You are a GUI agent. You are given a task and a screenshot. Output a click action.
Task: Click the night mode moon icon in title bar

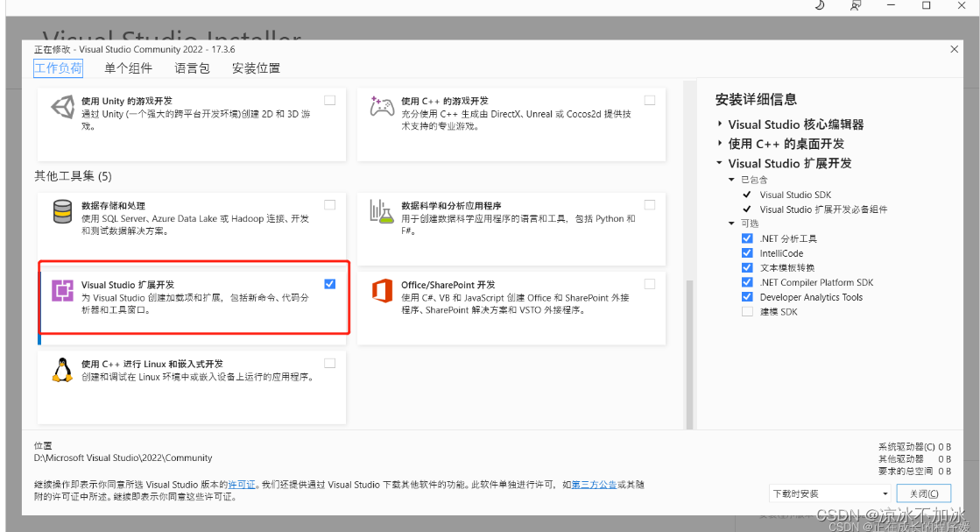point(820,5)
